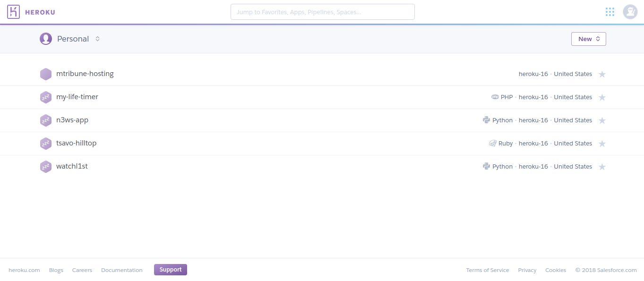Click the sleeping icon beside n3ws-app
The width and height of the screenshot is (644, 281).
tap(46, 120)
